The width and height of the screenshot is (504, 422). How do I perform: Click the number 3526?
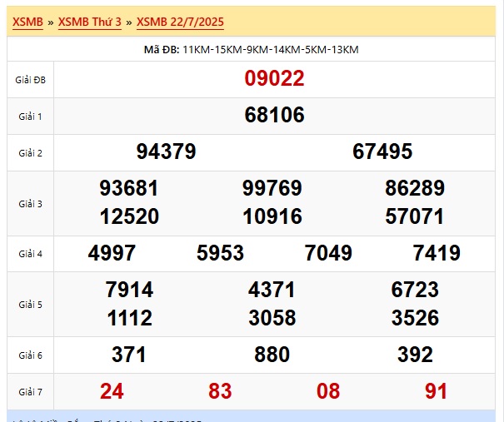click(415, 318)
